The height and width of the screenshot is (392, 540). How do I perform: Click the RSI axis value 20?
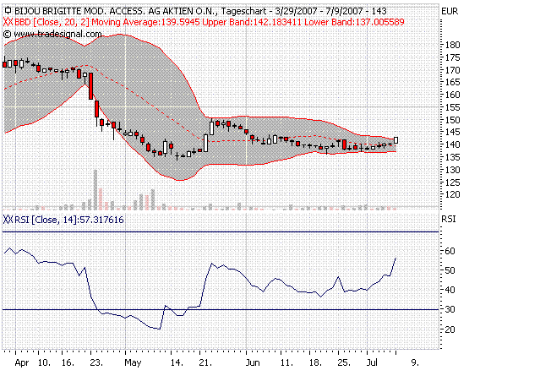(x=450, y=329)
